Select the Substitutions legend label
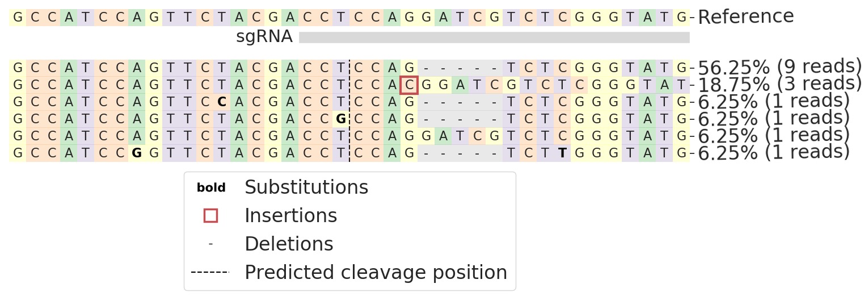The image size is (868, 296). [306, 187]
